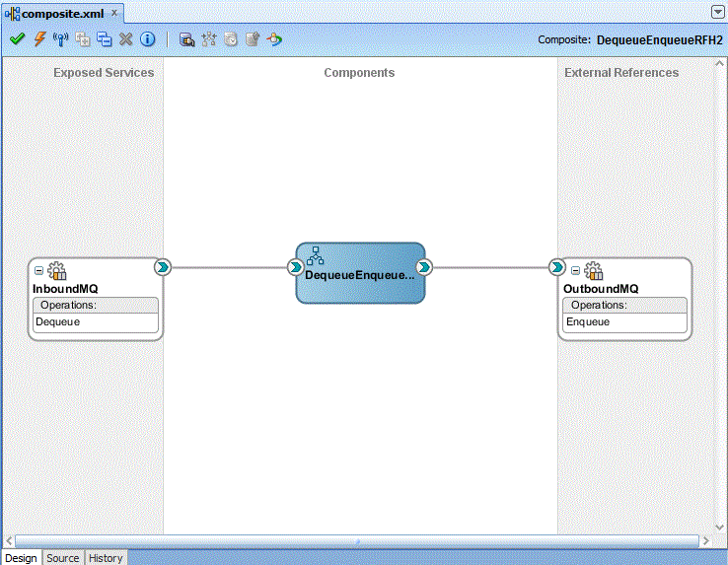This screenshot has width=728, height=565.
Task: Click the blue antenna signal icon
Action: click(x=60, y=39)
